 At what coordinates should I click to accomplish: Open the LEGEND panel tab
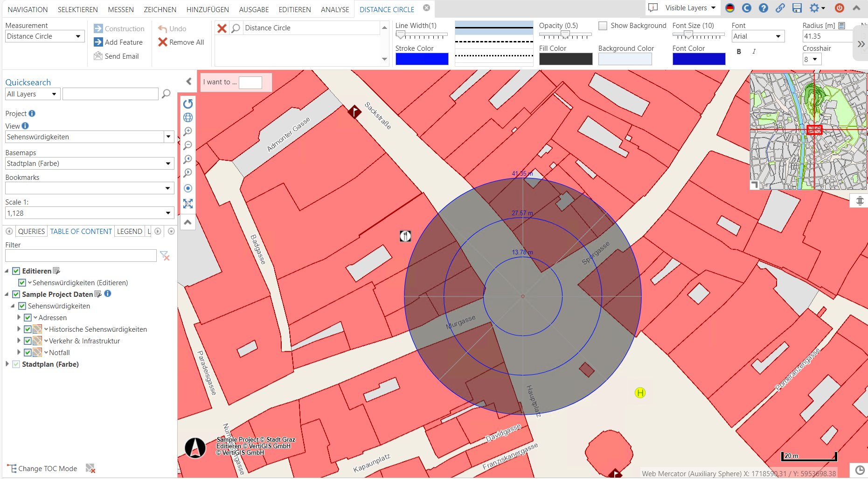coord(130,231)
